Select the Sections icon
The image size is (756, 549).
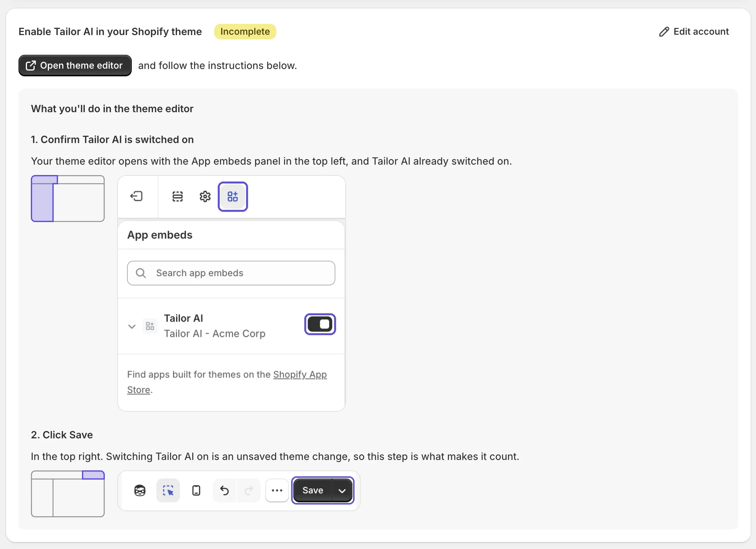[177, 197]
